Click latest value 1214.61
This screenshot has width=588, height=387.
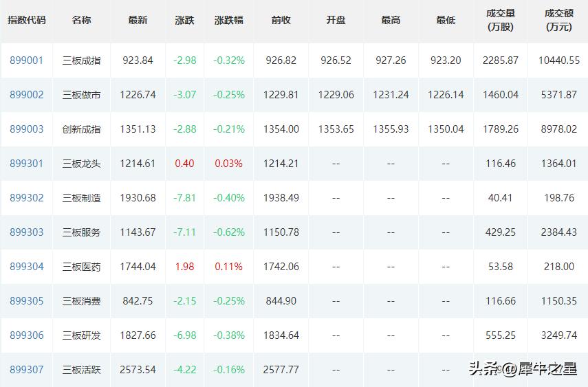pyautogui.click(x=138, y=164)
